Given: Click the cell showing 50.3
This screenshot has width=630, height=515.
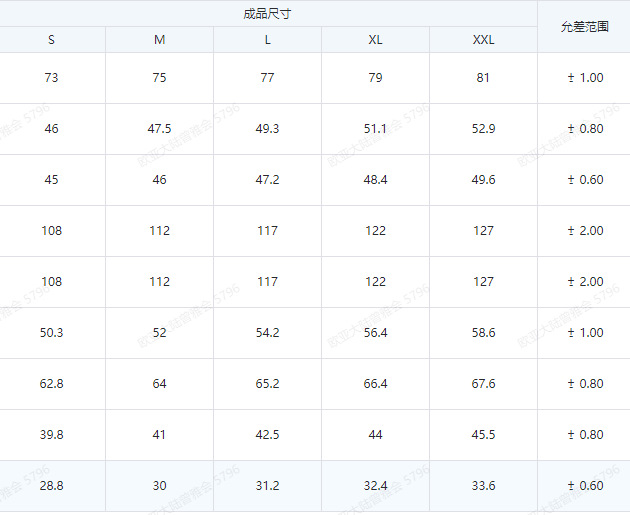Looking at the screenshot, I should (x=52, y=333).
